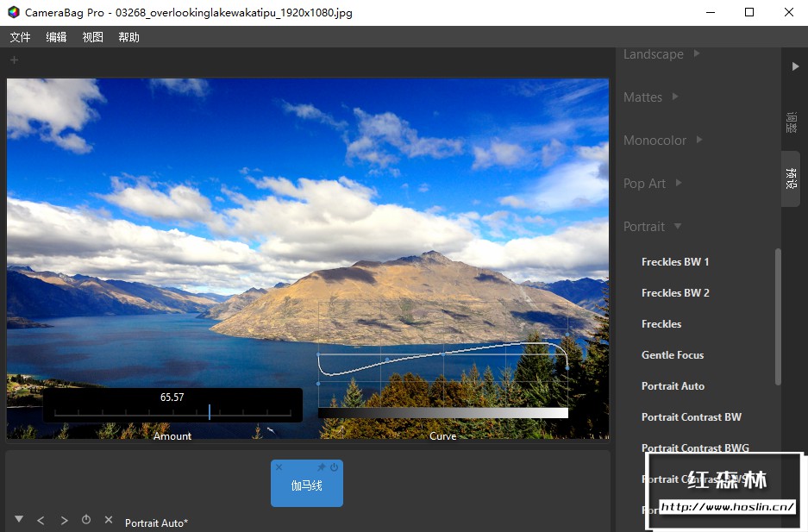Apply the Portrait Contrast BW preset

pyautogui.click(x=692, y=416)
